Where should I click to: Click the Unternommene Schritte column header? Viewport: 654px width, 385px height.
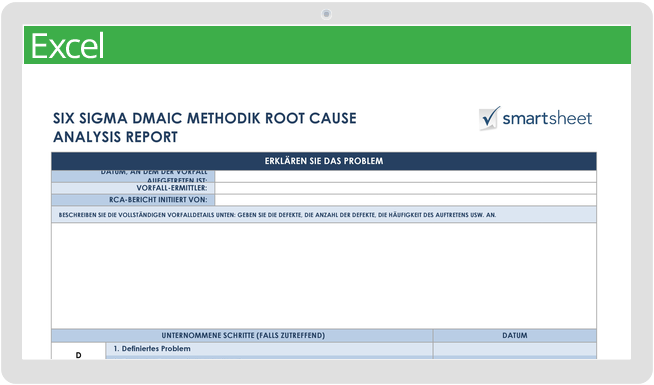click(242, 335)
